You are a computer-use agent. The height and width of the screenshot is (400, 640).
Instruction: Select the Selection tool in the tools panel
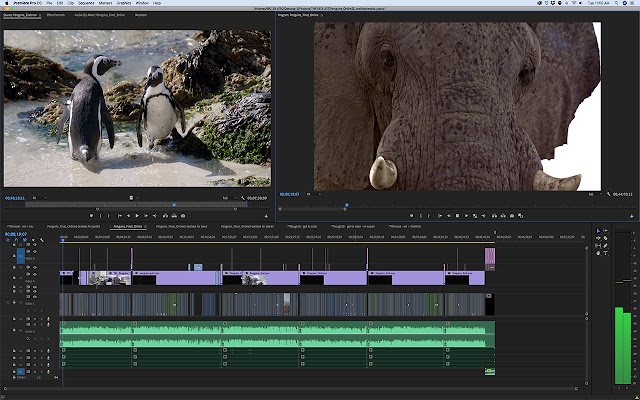pos(599,232)
